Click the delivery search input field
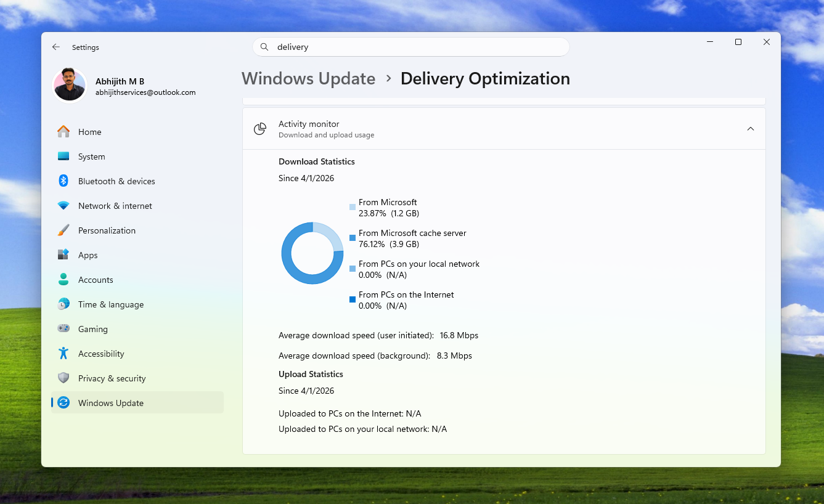Image resolution: width=824 pixels, height=504 pixels. click(411, 47)
